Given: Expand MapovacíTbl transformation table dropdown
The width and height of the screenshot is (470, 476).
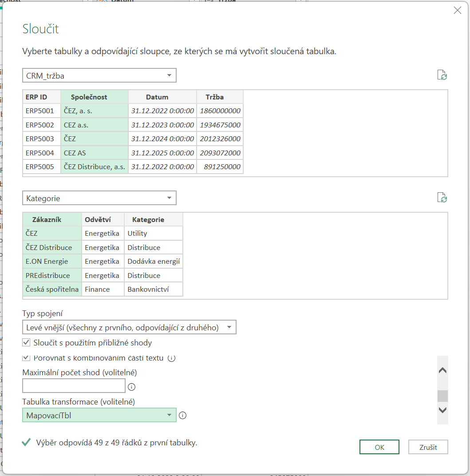Looking at the screenshot, I should click(x=99, y=415).
